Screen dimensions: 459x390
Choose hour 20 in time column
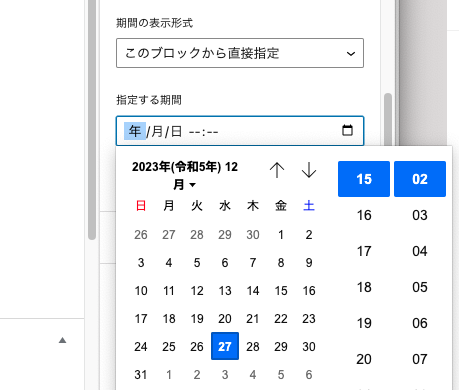click(x=364, y=359)
